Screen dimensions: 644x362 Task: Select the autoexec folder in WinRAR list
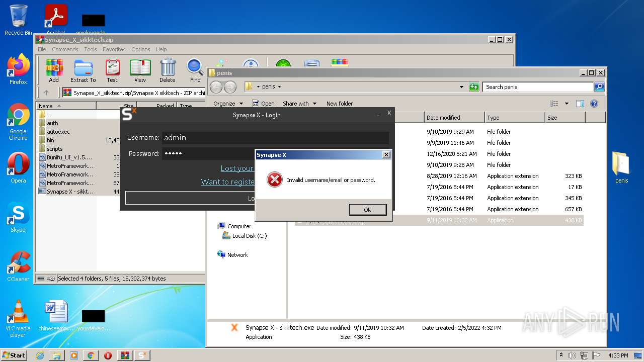click(58, 132)
